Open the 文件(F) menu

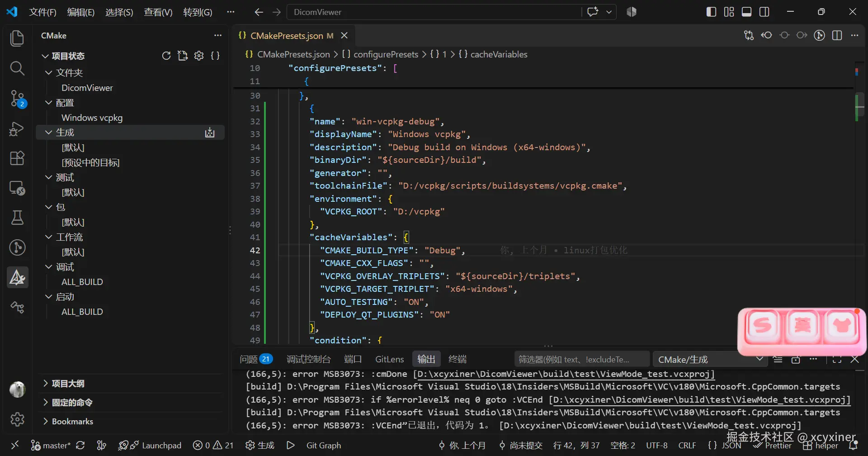tap(42, 12)
